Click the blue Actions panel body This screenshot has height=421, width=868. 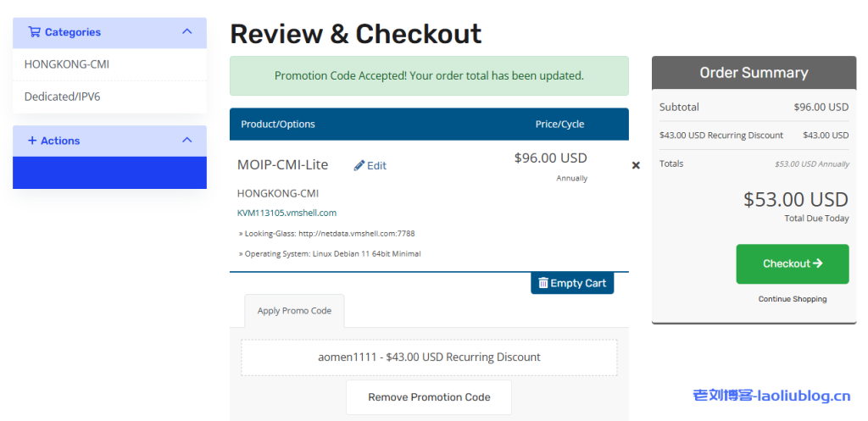click(x=109, y=172)
